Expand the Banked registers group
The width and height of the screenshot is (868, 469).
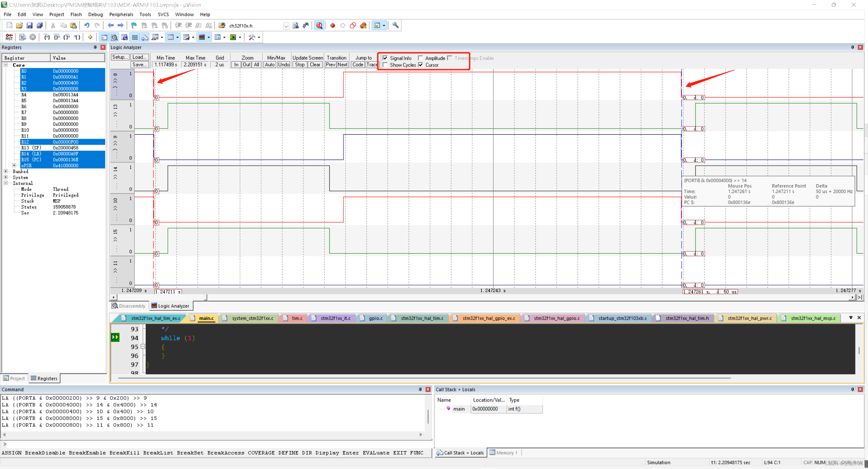pyautogui.click(x=6, y=171)
